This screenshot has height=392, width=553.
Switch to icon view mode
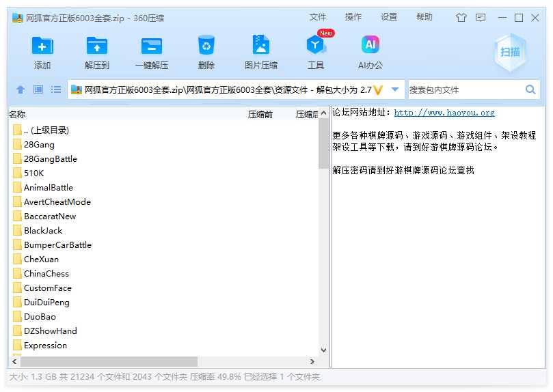click(38, 89)
